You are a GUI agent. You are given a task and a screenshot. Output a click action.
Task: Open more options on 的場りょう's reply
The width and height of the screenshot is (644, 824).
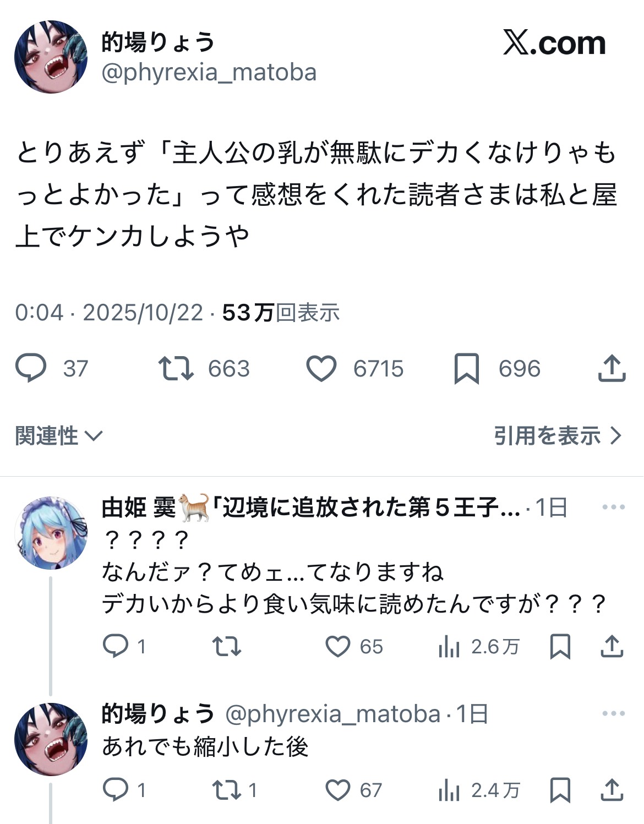point(613,713)
